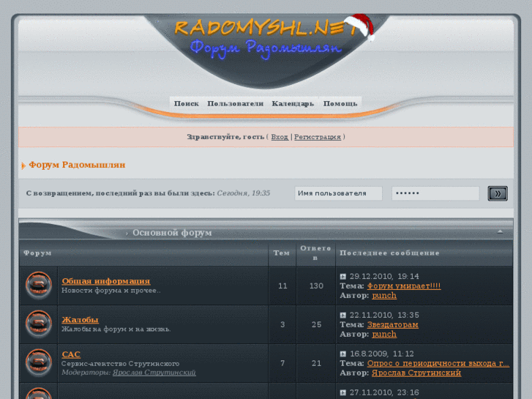The image size is (532, 399).
Task: Click the Регистрация link
Action: [x=318, y=137]
